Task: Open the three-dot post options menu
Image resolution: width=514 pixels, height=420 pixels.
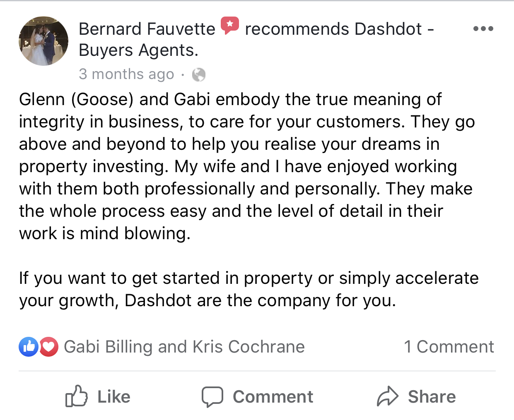Action: 483,29
